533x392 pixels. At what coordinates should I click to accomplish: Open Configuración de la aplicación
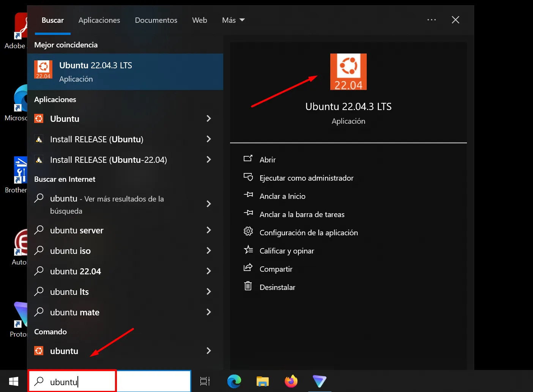point(308,233)
